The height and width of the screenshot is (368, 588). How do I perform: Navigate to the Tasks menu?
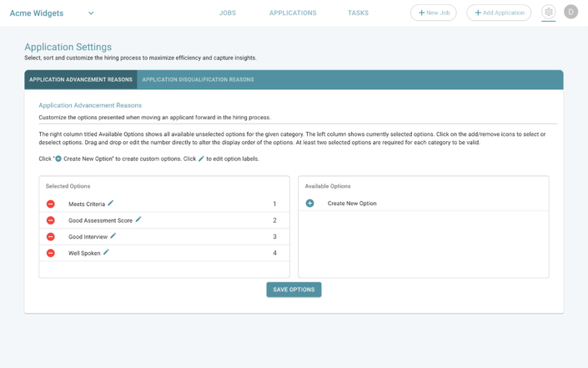(358, 13)
